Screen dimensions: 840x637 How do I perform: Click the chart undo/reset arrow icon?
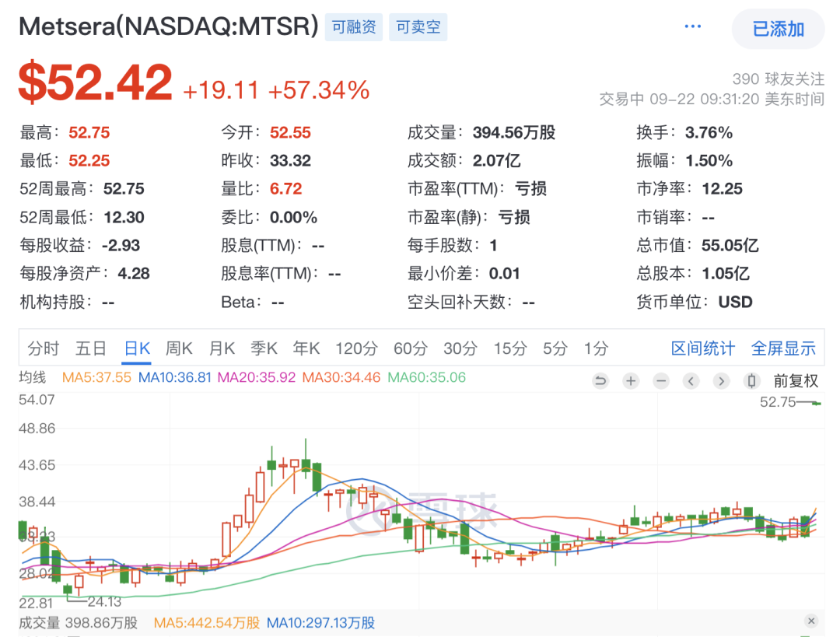tap(600, 381)
